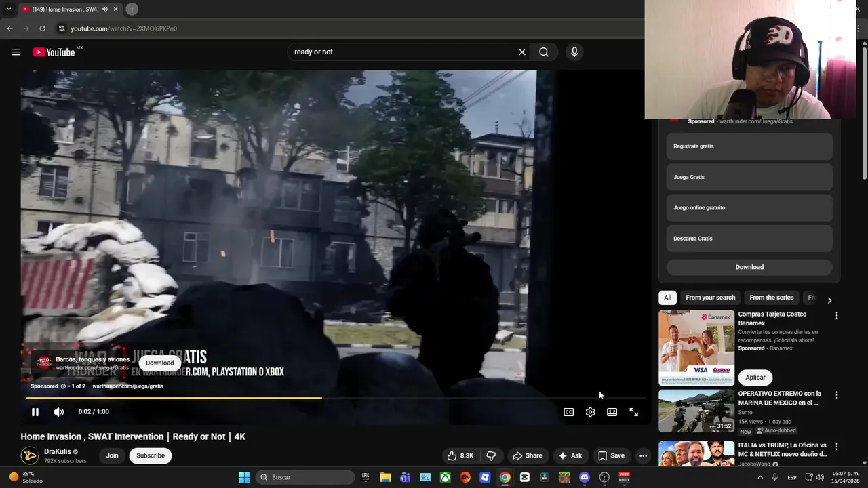Screen dimensions: 868x488
Task: Open options for OPERATIVO EXTREMO video
Action: [836, 395]
